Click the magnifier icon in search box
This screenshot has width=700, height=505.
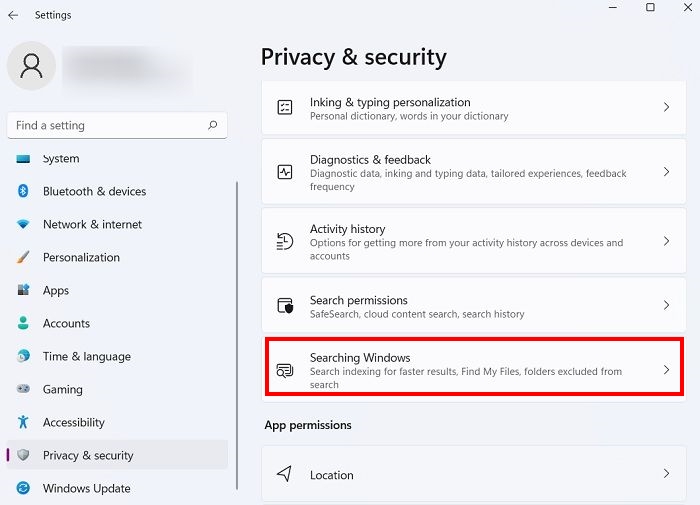[x=212, y=125]
